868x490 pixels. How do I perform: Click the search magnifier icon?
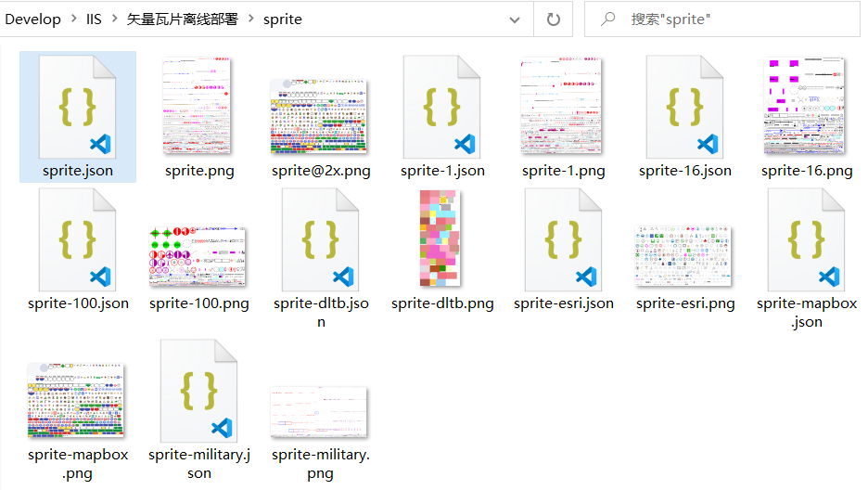click(x=607, y=19)
